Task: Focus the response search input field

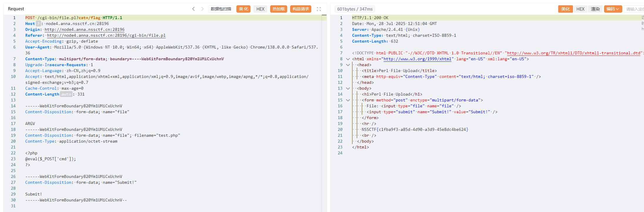Action: (x=634, y=9)
